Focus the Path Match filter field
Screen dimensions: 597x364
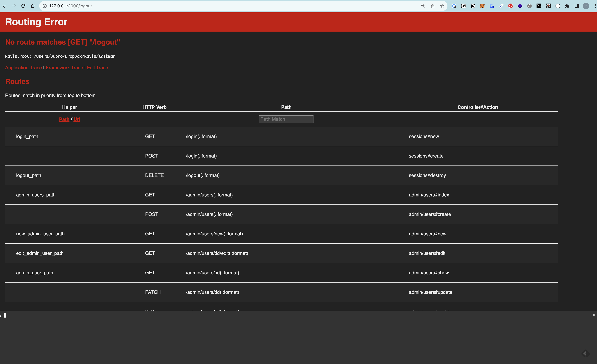point(286,119)
